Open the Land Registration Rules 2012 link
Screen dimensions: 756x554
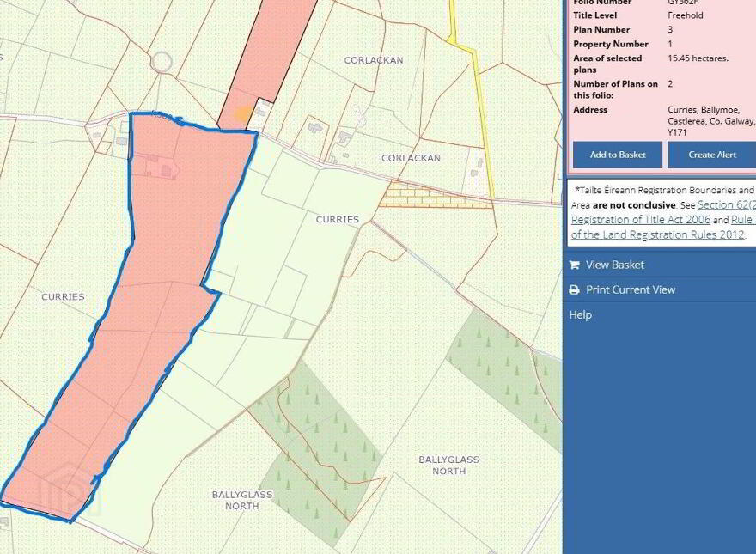pos(657,234)
